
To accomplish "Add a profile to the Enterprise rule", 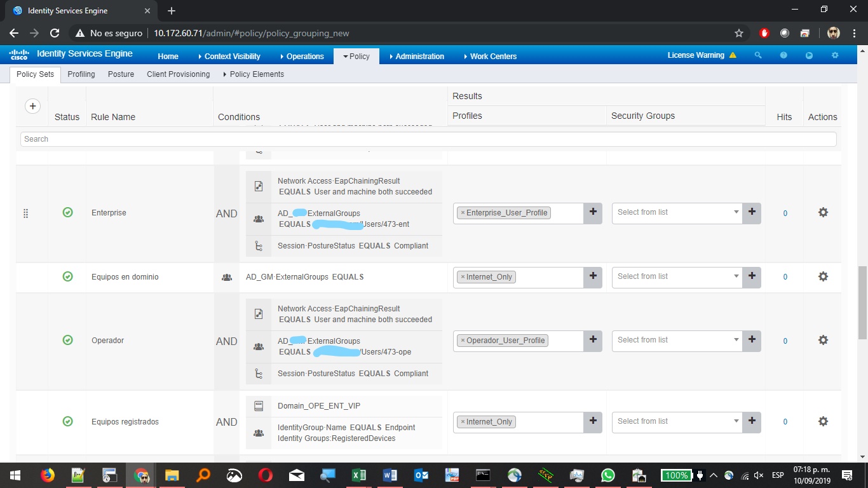I will (x=593, y=213).
